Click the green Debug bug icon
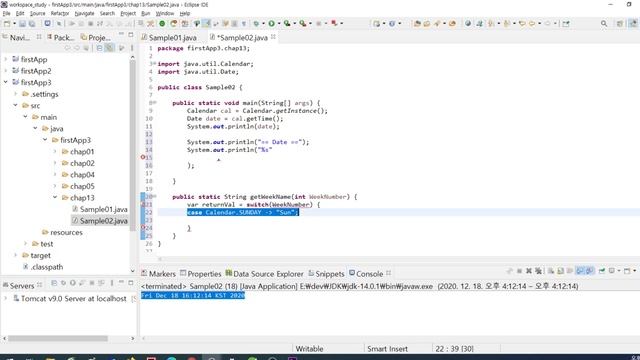The height and width of the screenshot is (360, 640). [256, 24]
